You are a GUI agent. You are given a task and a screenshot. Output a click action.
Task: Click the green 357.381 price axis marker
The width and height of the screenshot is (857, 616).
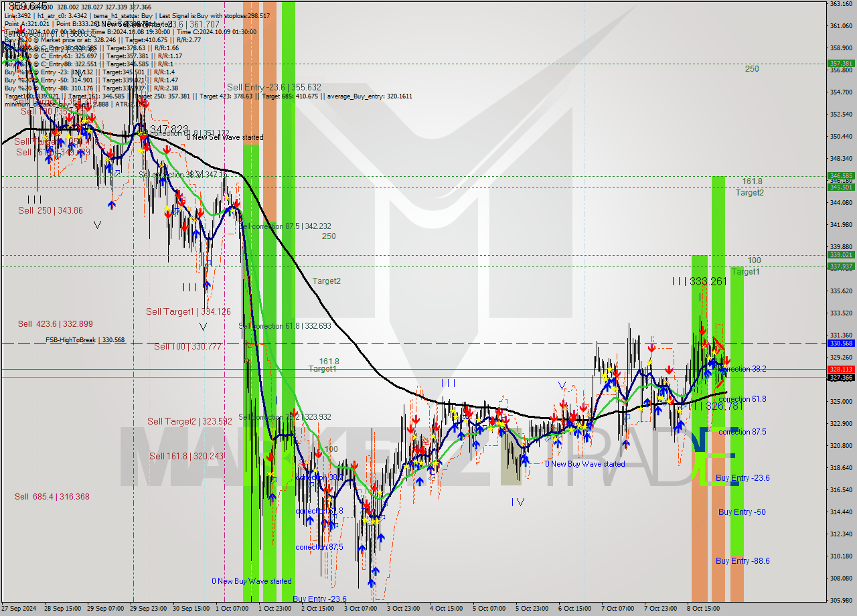pos(841,64)
